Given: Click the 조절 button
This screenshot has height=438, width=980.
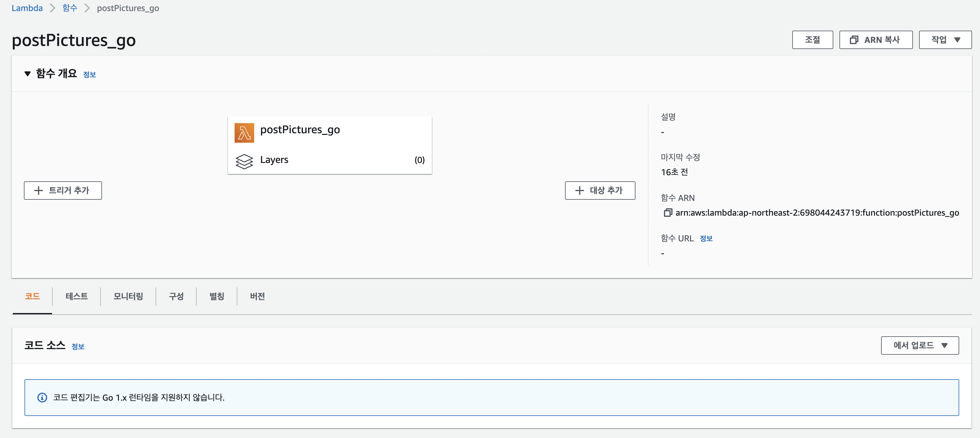Looking at the screenshot, I should (812, 40).
